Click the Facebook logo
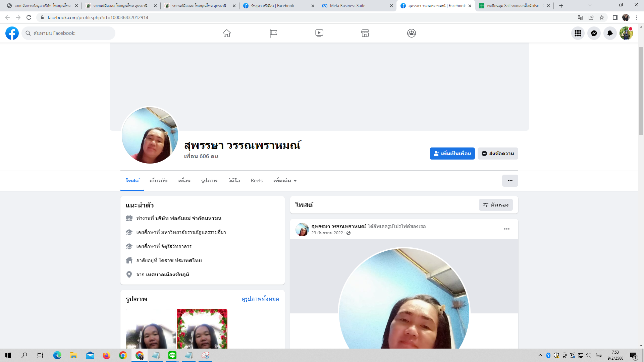The height and width of the screenshot is (362, 644). tap(12, 33)
